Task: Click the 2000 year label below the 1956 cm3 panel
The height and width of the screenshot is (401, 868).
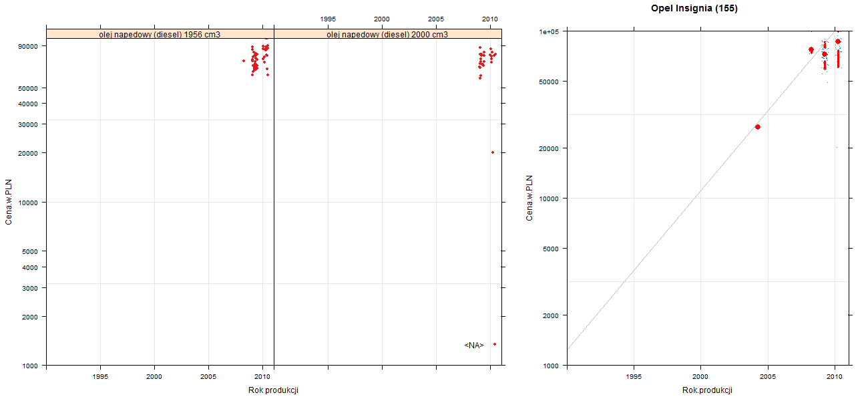Action: [x=154, y=377]
